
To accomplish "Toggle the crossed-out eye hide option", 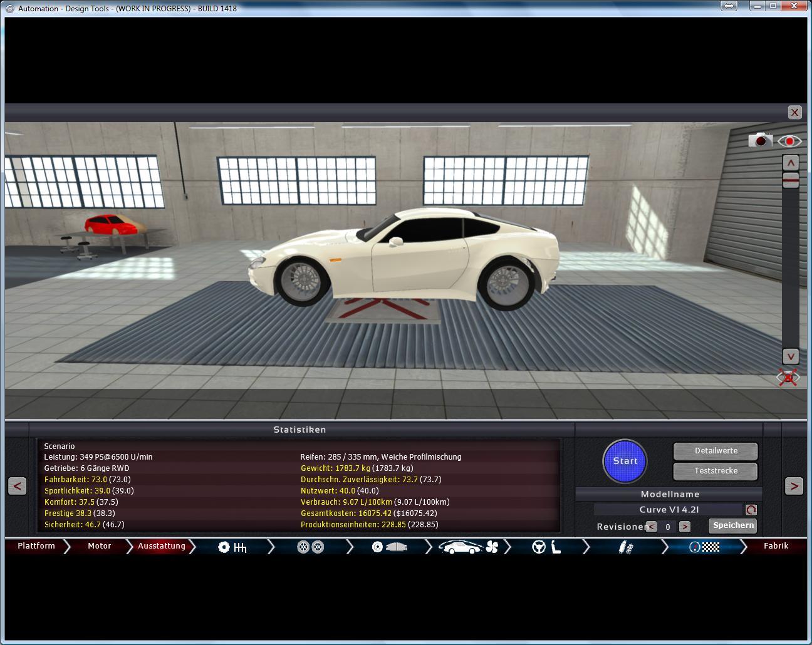I will tap(788, 378).
